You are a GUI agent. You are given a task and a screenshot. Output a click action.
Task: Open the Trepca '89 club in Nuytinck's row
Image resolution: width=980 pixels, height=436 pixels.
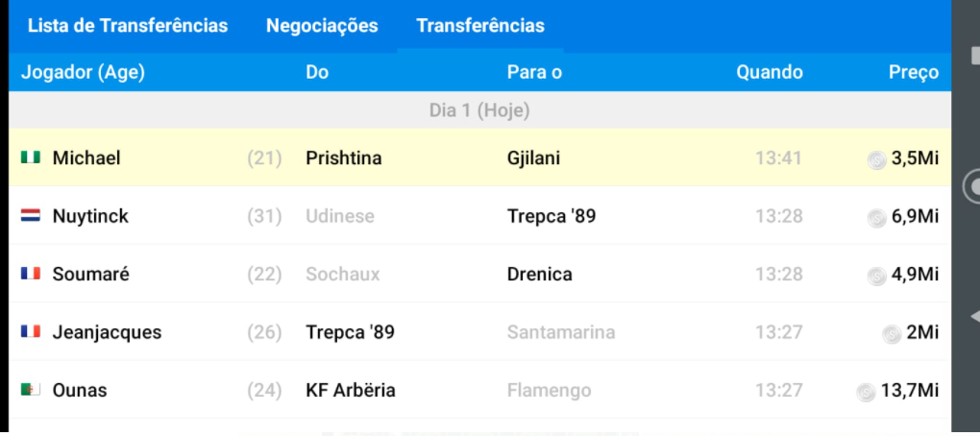pos(551,216)
